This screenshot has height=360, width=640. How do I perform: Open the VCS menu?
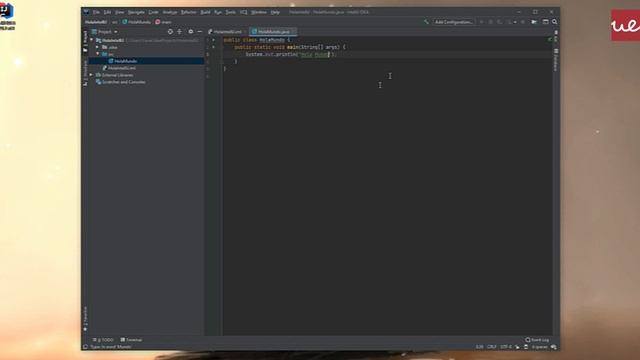(x=244, y=12)
